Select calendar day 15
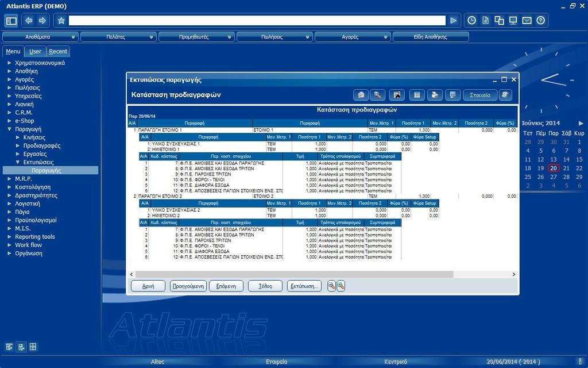Viewport: 588px width, 368px height. [579, 160]
